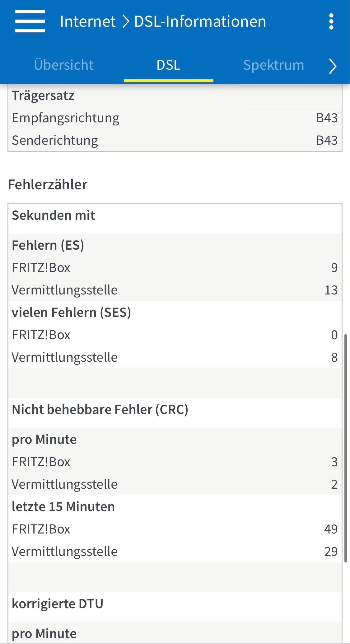The width and height of the screenshot is (350, 644).
Task: Click the value 49 for FRITZ!Box
Action: click(331, 529)
